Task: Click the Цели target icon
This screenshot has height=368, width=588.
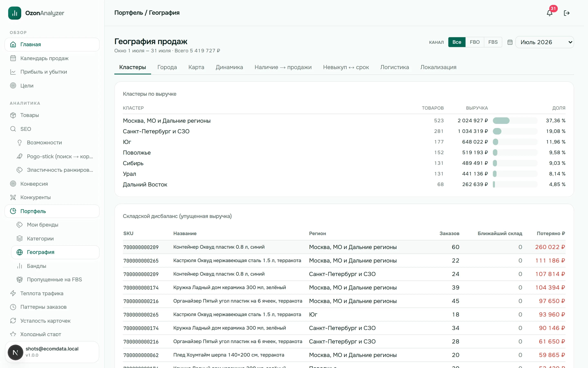Action: pos(13,85)
